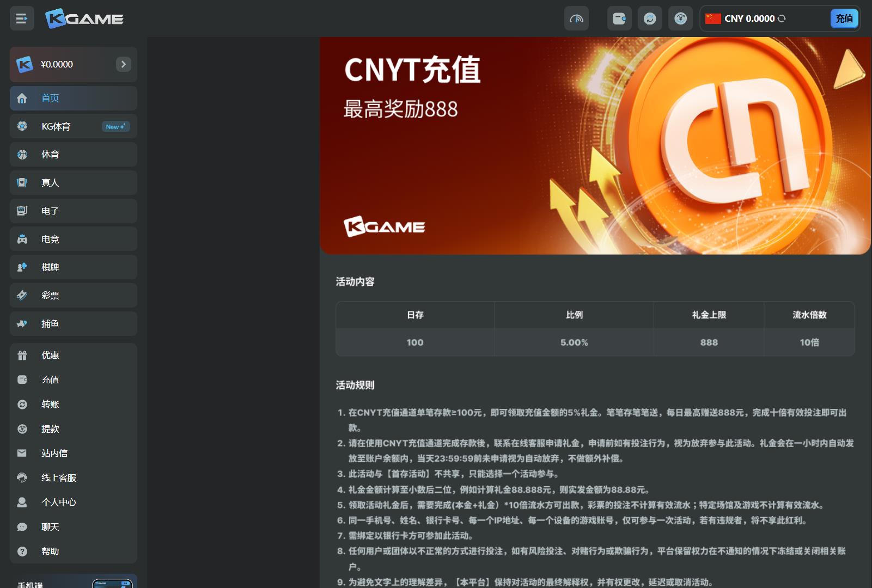This screenshot has height=588, width=872.
Task: Open the 站内信 site mail icon
Action: 22,453
